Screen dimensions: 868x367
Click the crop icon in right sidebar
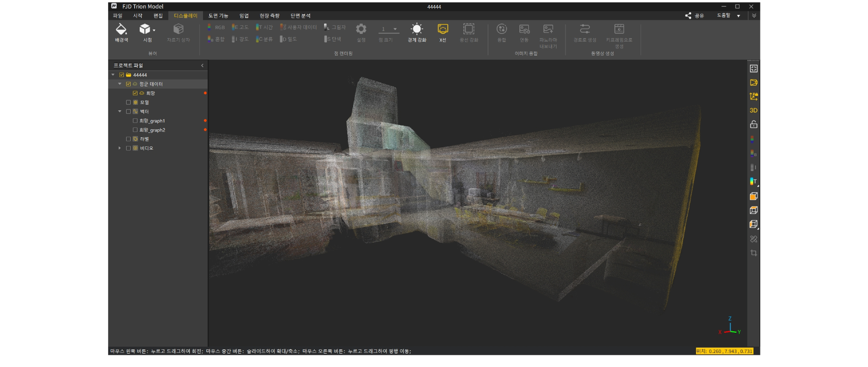[753, 253]
